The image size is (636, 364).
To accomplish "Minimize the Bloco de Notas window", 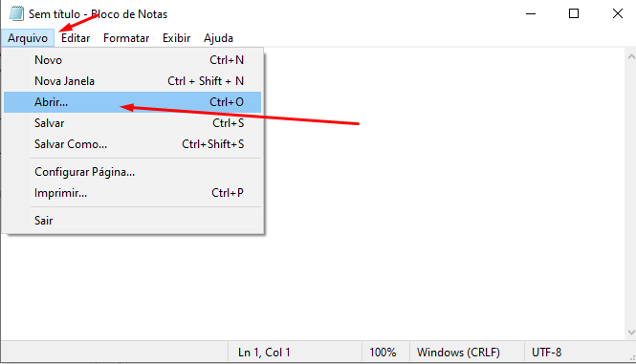I will (531, 13).
